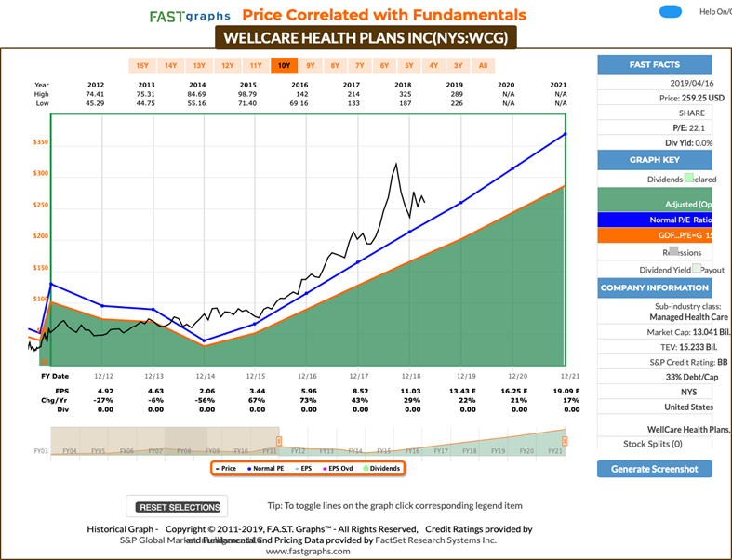Click the Managed Health Care sub-industry text

click(688, 317)
